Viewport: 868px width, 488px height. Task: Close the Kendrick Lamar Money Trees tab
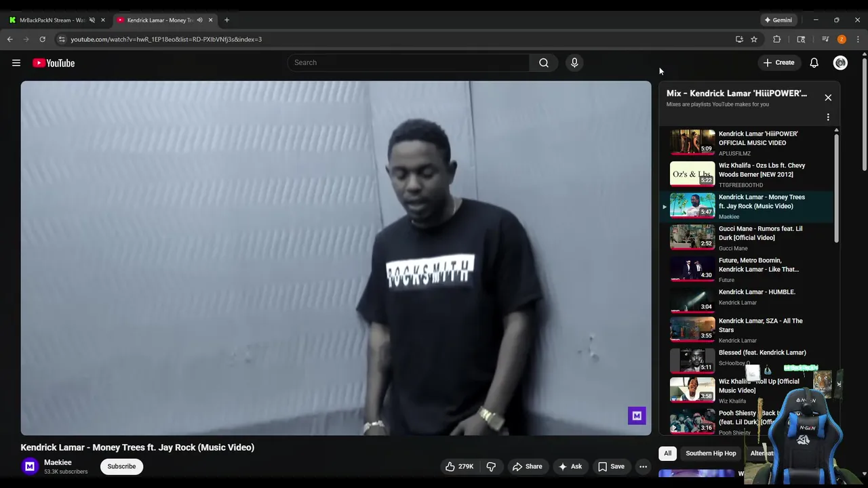tap(210, 20)
